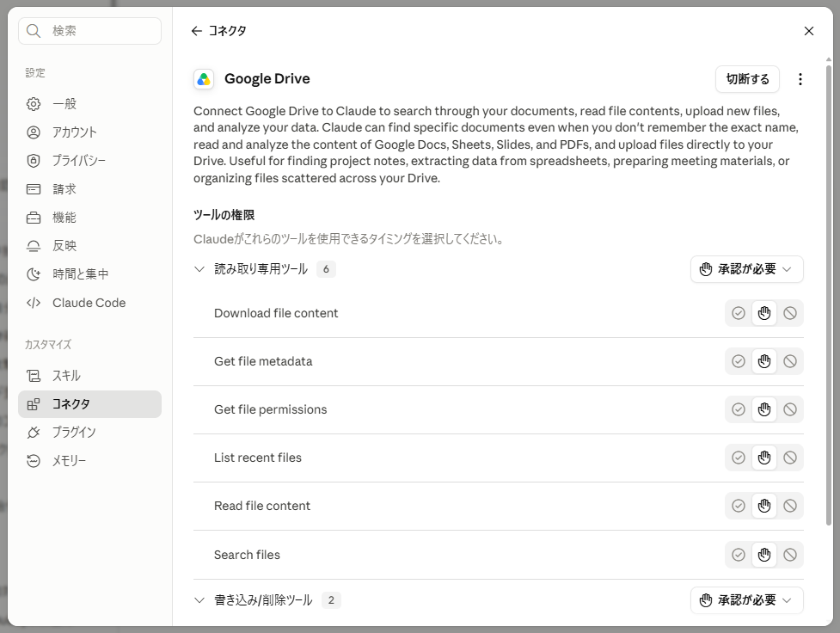Click the Download file content label
This screenshot has height=633, width=840.
[276, 313]
